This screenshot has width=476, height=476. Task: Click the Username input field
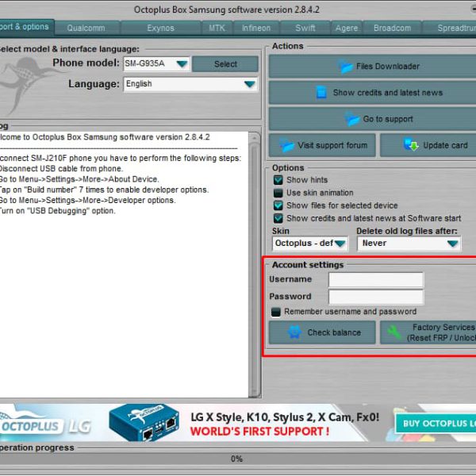[x=376, y=280]
